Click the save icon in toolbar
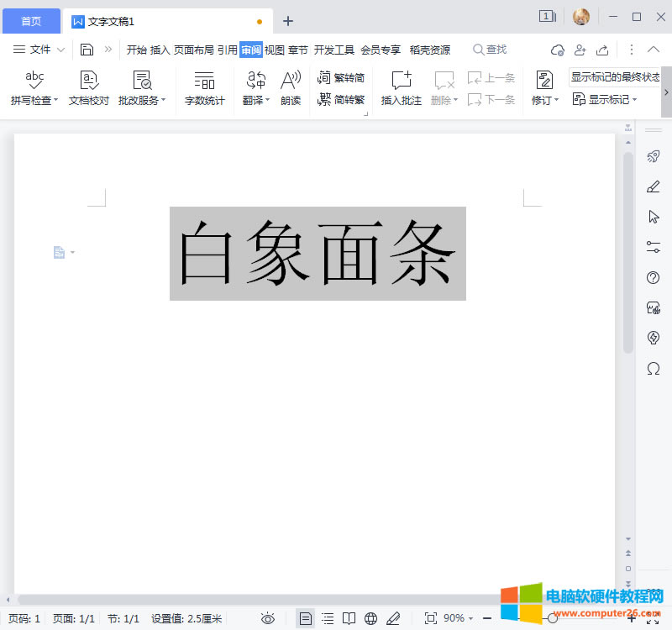 [x=87, y=50]
